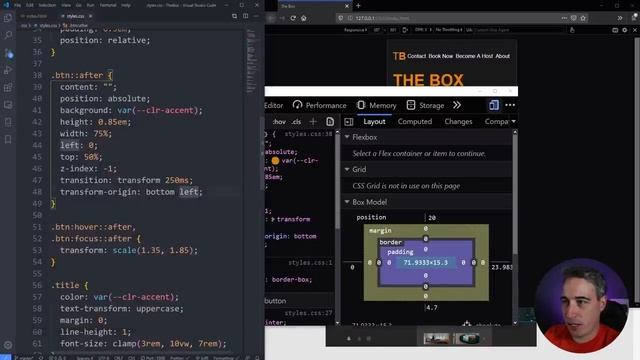The image size is (640, 360).
Task: Open VS Code Manage gear at bottom
Action: (x=8, y=345)
